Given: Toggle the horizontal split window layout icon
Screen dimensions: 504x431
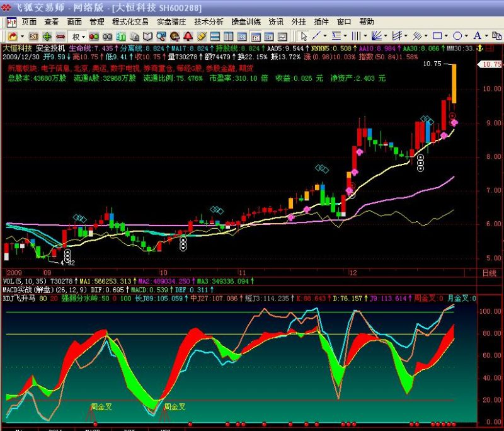Looking at the screenshot, I should point(215,37).
